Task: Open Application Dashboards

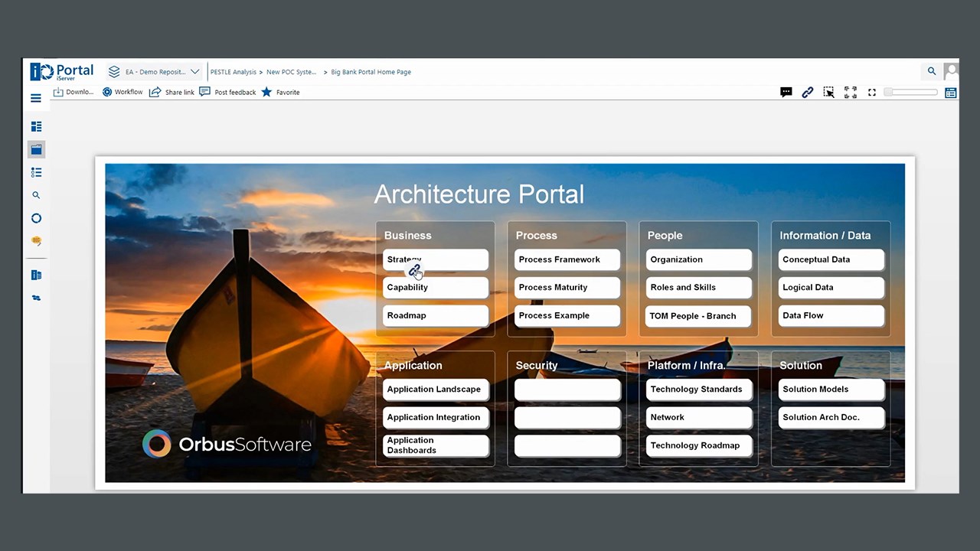Action: (436, 445)
